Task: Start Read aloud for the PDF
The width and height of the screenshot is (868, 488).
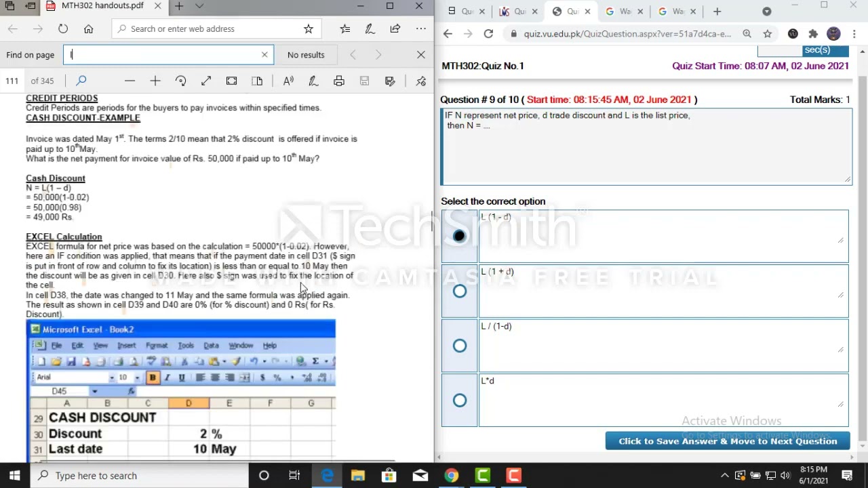Action: (288, 81)
